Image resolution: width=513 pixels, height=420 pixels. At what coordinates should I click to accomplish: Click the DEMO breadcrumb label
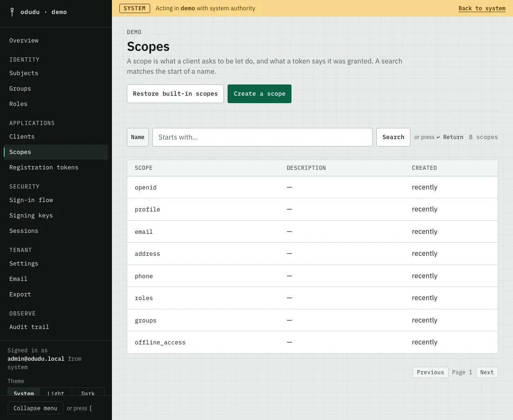pos(134,32)
